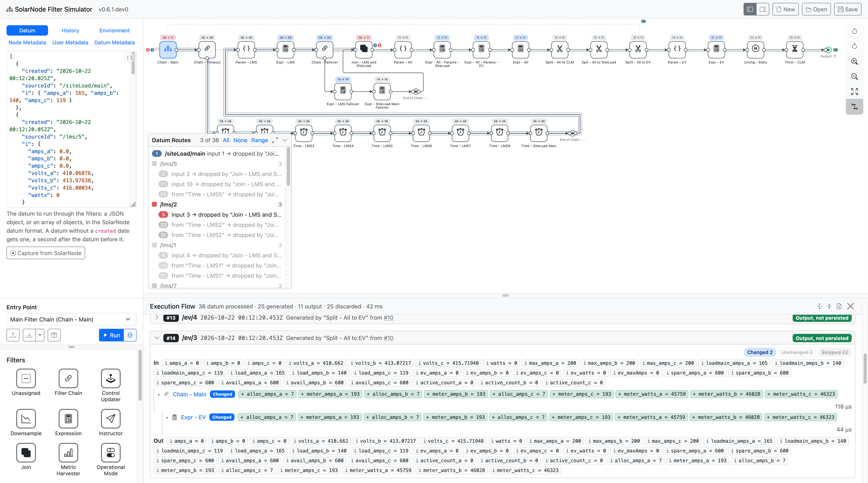
Task: Click the debug run bug icon
Action: point(130,335)
